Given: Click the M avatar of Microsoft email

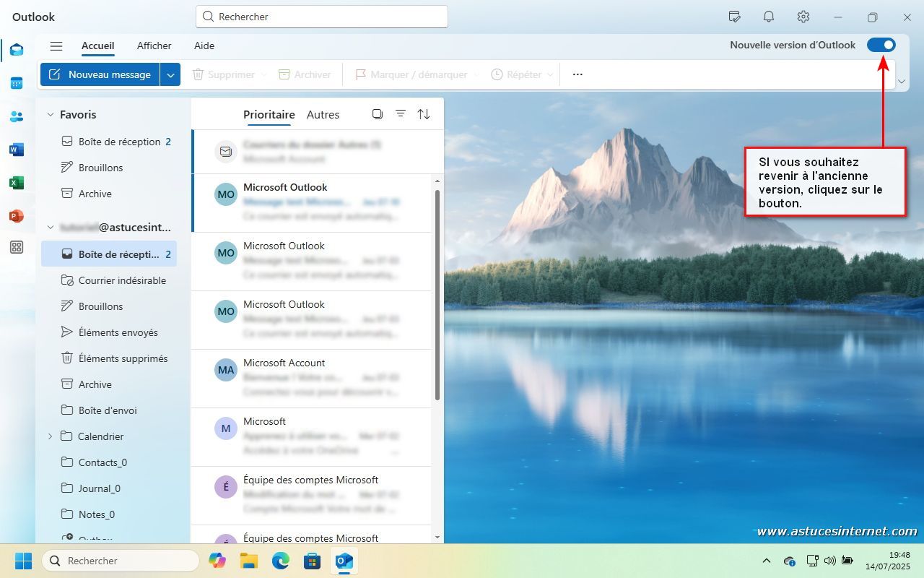Looking at the screenshot, I should (226, 428).
